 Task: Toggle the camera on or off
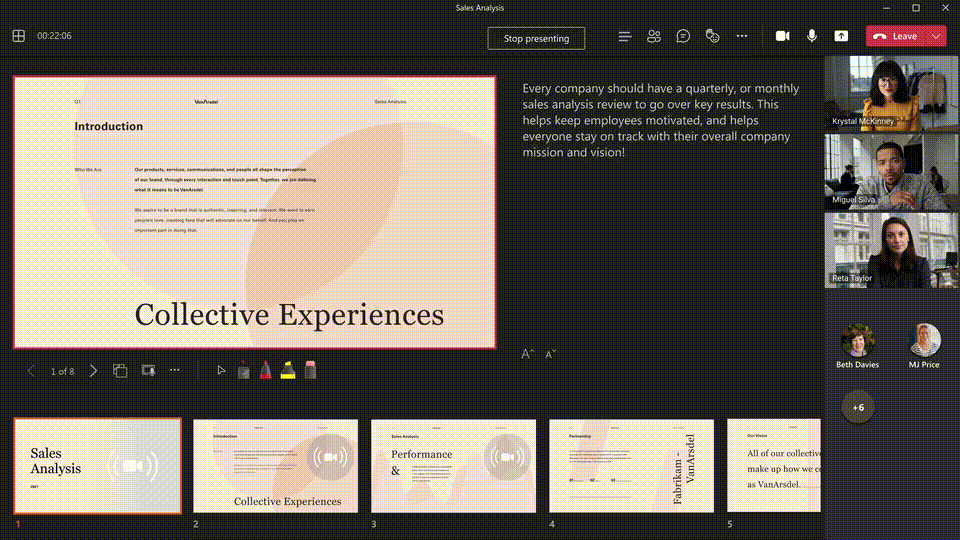[x=782, y=36]
